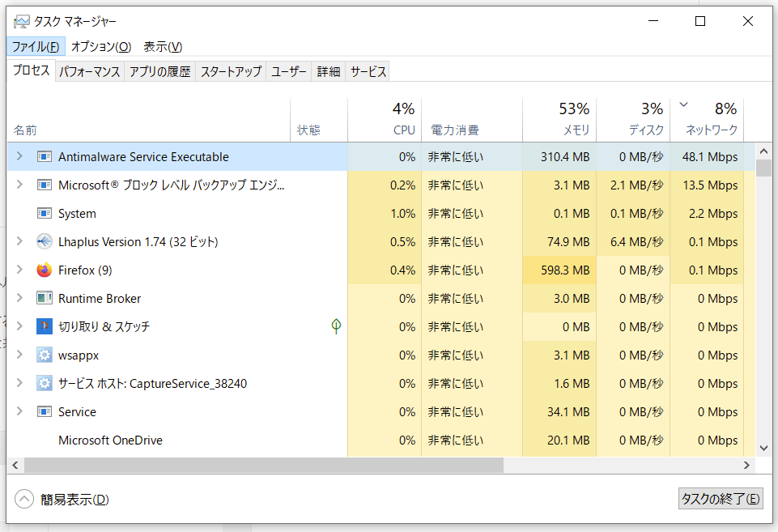Screen dimensions: 778x532
Task: Click the vertical scrollbar up arrow
Action: coord(763,151)
